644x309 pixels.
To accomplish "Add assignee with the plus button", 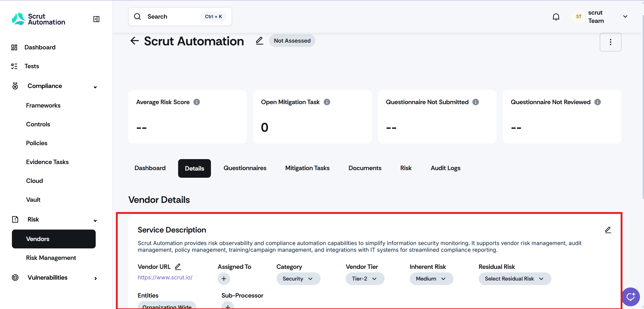I will (x=224, y=278).
